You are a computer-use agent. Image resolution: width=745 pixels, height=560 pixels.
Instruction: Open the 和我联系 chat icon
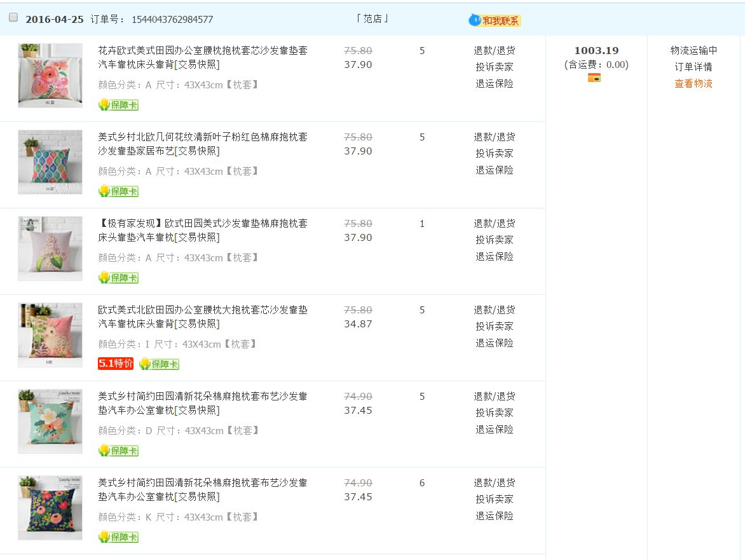[495, 20]
